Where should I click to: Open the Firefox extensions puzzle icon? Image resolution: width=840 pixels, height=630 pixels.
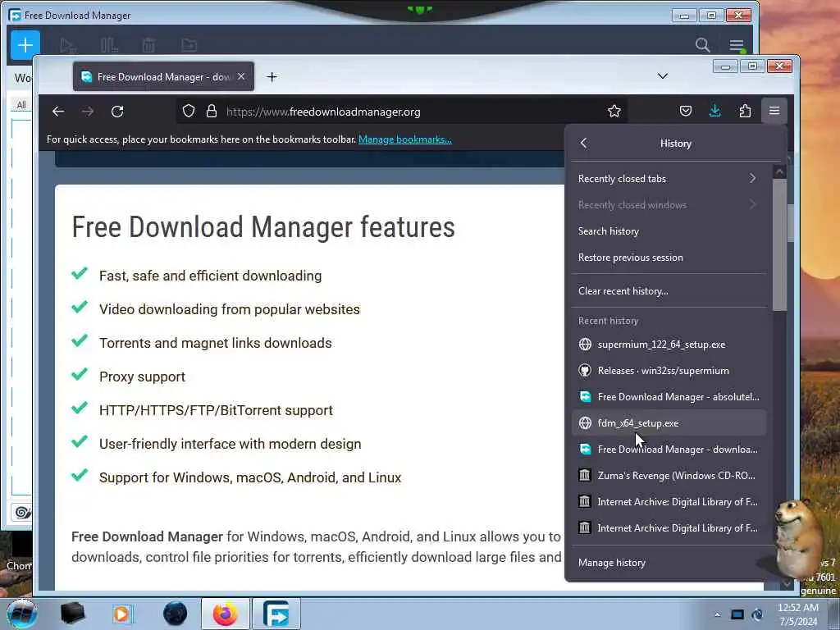point(745,112)
